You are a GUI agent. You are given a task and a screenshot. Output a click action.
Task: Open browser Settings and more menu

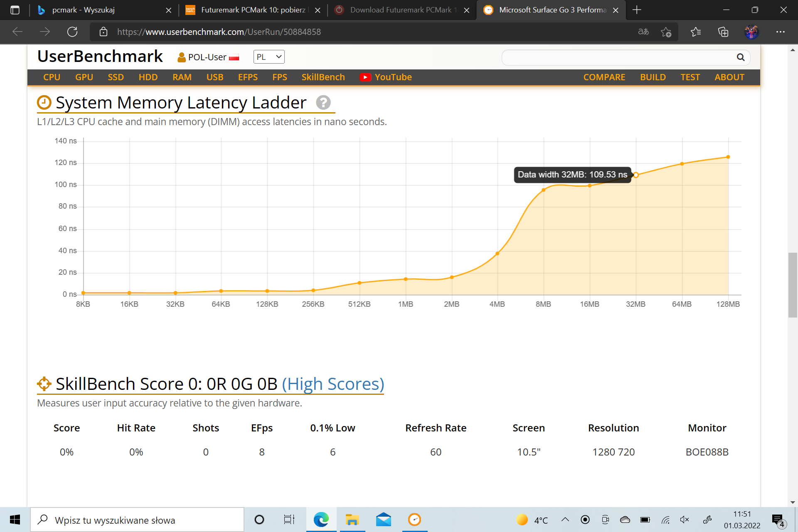(x=780, y=32)
